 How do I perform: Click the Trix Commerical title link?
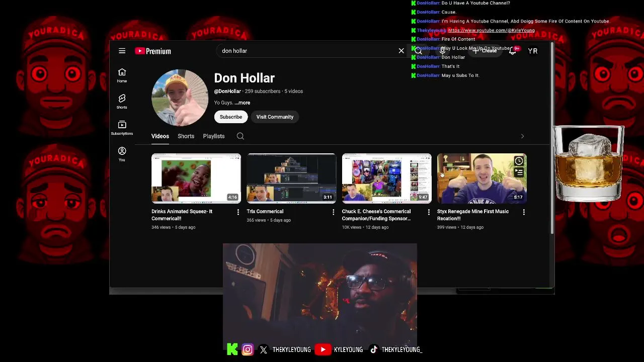coord(265,212)
